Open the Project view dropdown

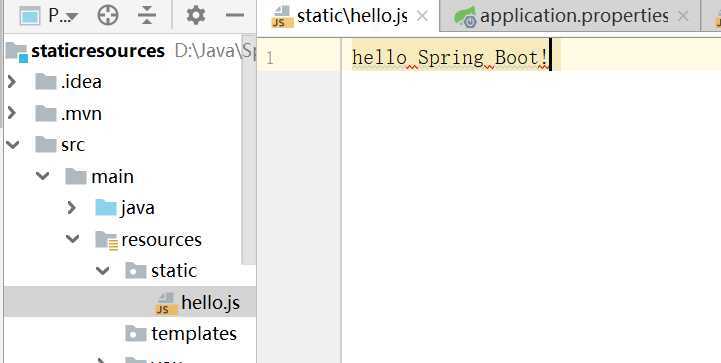(x=63, y=16)
